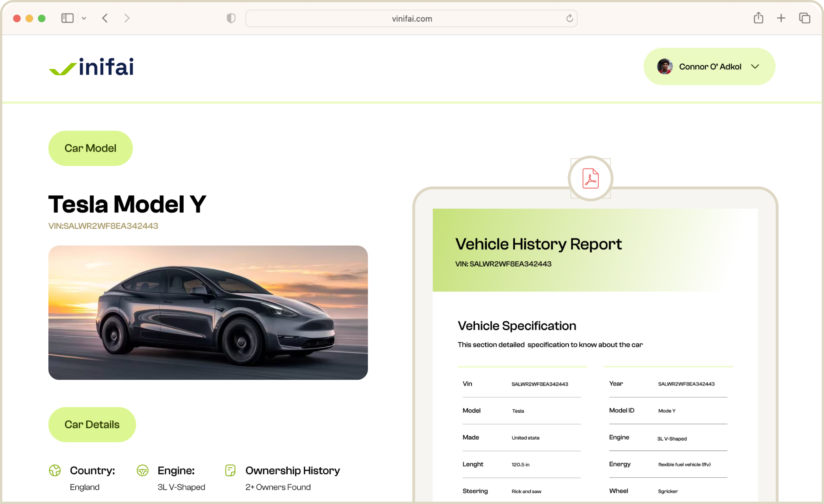Image resolution: width=824 pixels, height=504 pixels.
Task: Download the report via PDF icon
Action: 591,179
